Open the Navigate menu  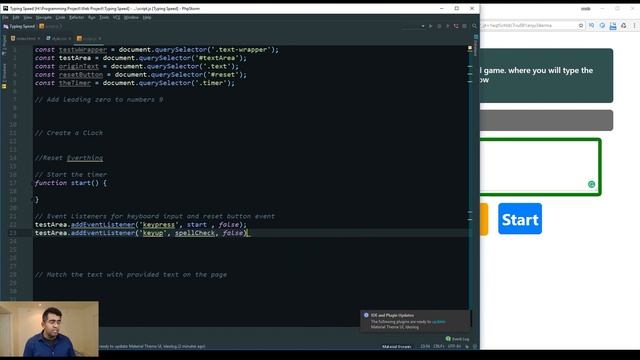[x=44, y=18]
